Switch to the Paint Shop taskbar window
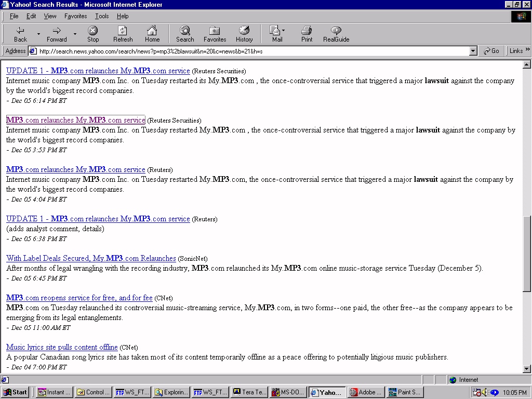 [x=405, y=393]
